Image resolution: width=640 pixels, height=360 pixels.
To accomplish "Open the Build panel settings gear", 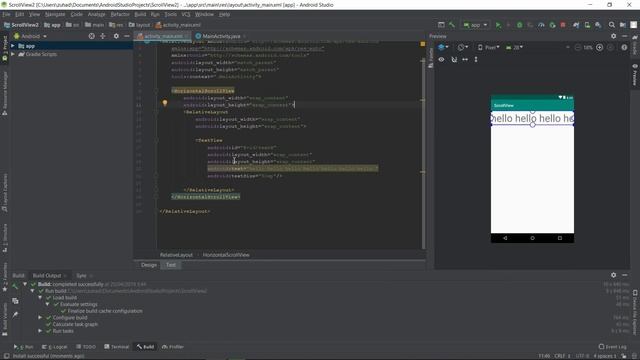I will [x=613, y=275].
